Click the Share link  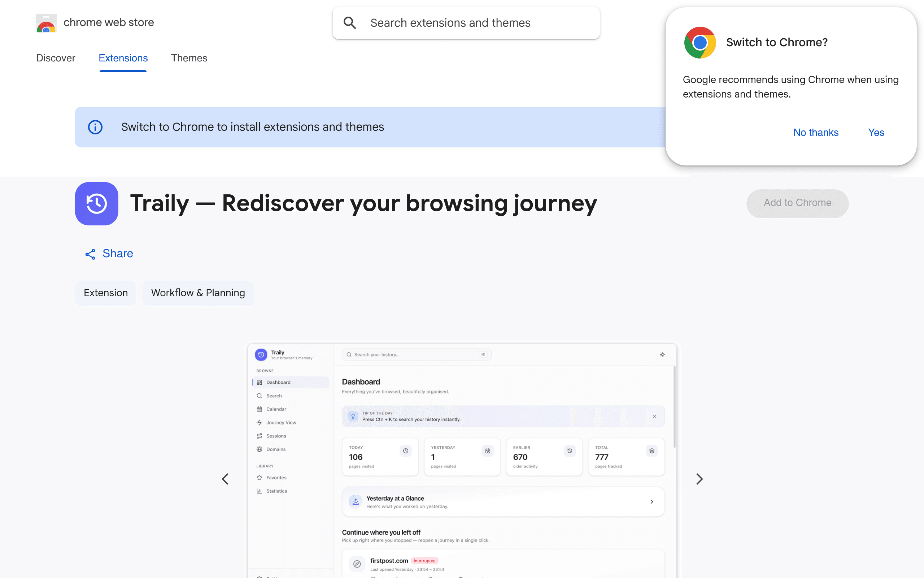(x=109, y=254)
